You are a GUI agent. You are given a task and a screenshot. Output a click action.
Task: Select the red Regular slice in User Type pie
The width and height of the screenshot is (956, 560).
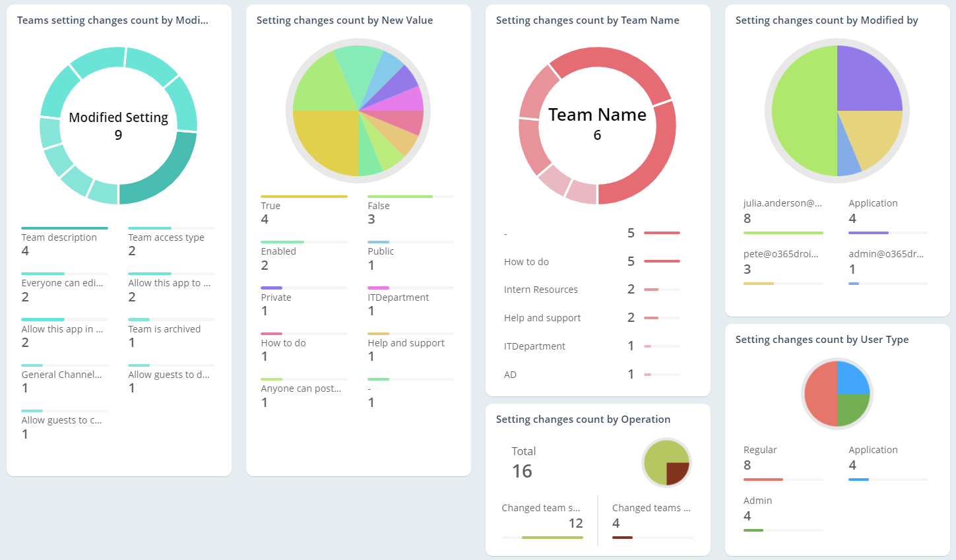821,394
